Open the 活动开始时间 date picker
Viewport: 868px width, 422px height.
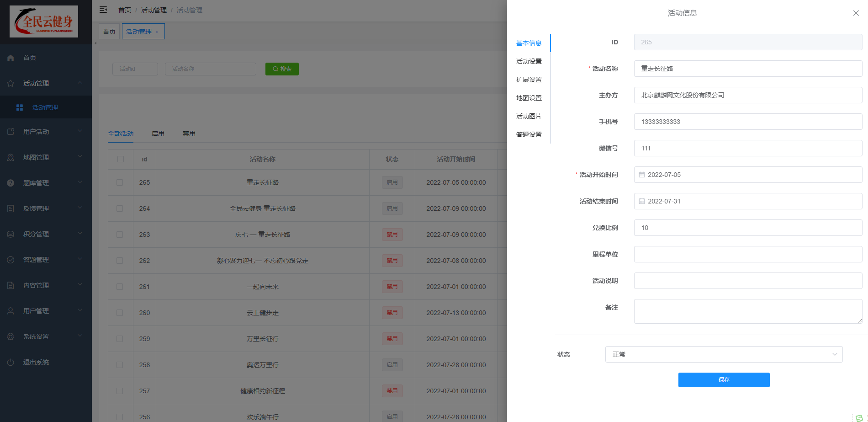747,175
